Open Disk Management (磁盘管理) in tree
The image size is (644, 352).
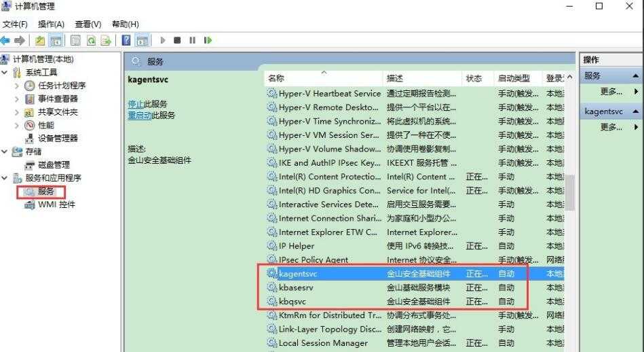point(54,164)
